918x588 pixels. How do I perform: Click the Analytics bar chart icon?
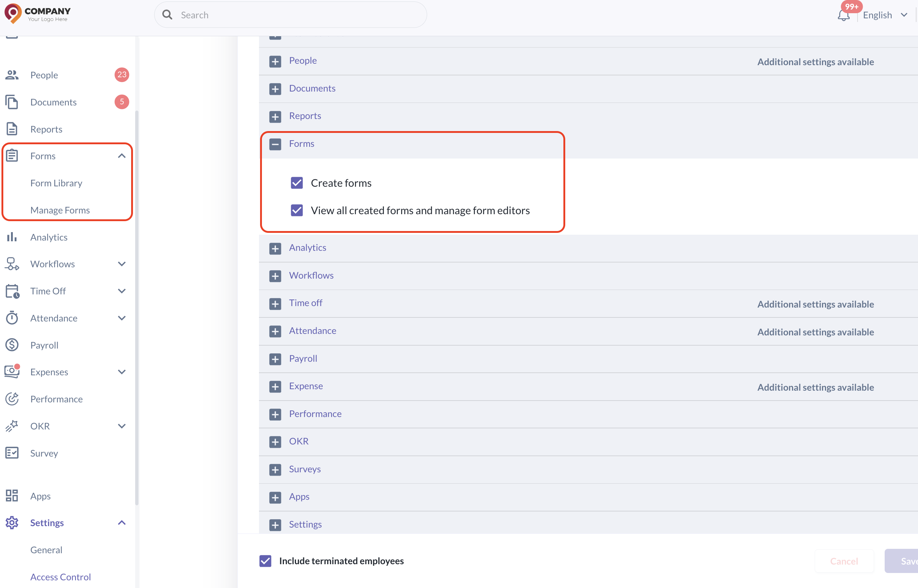click(x=12, y=237)
